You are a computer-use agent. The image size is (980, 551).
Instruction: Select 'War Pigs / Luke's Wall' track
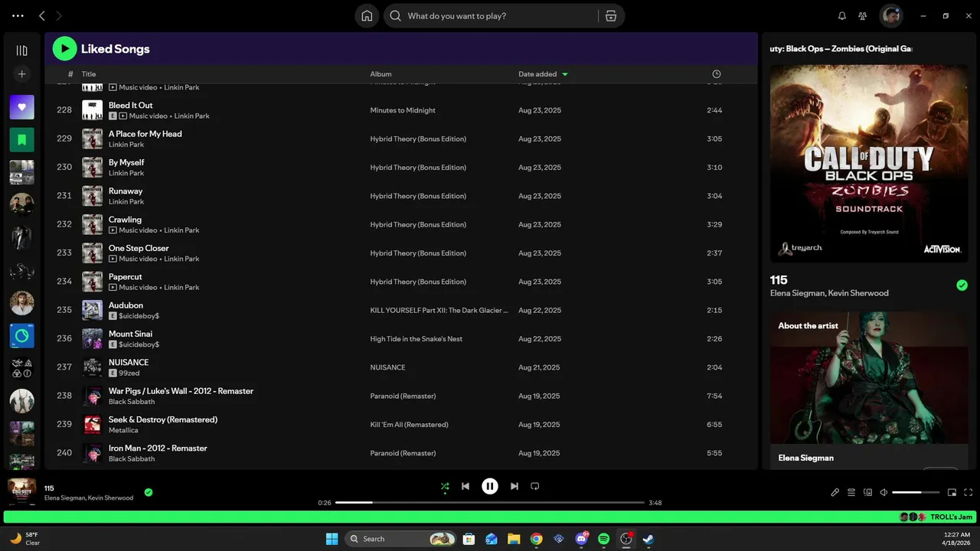tap(401, 396)
